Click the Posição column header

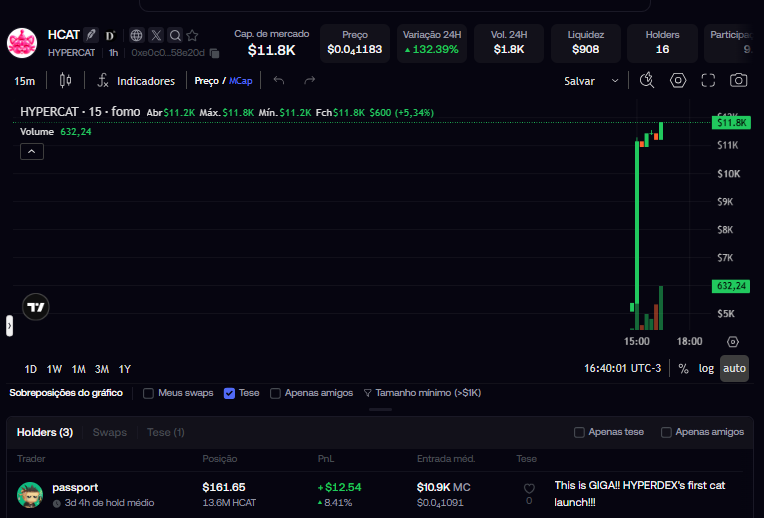coord(220,459)
